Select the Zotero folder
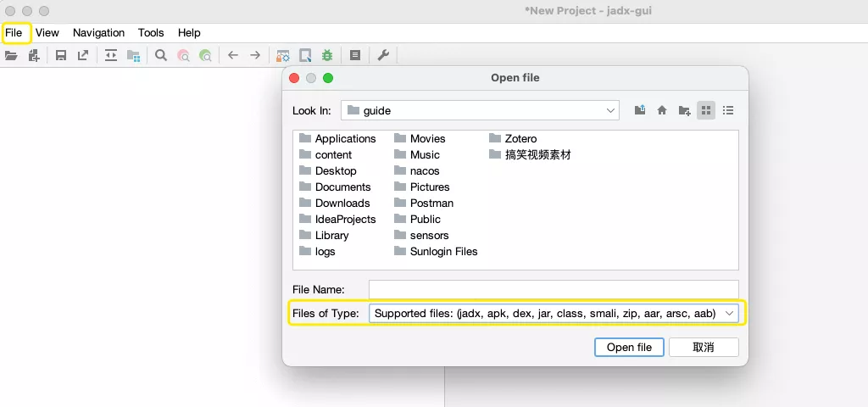The image size is (868, 407). pos(513,138)
